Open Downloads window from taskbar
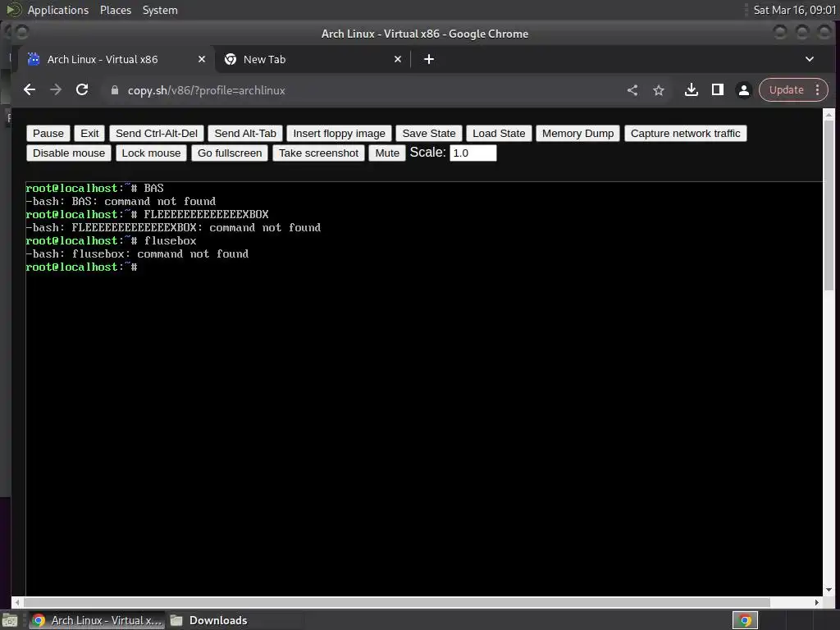The image size is (840, 630). point(209,620)
